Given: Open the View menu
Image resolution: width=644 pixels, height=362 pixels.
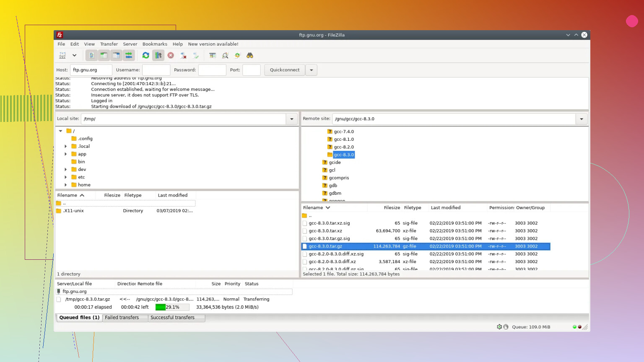Looking at the screenshot, I should click(89, 44).
